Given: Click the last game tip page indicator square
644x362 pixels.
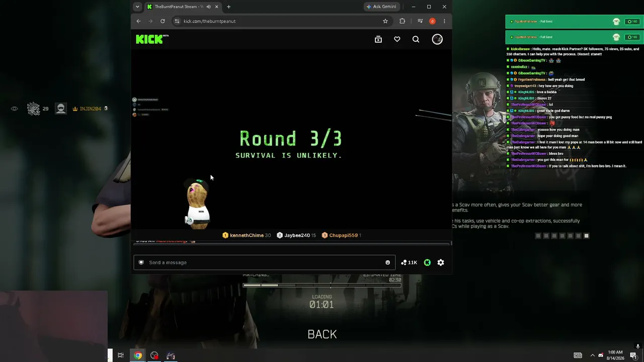Looking at the screenshot, I should point(586,236).
